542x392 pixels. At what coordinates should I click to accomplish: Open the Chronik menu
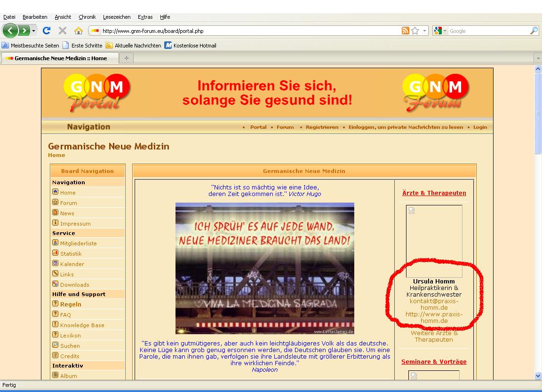pos(87,17)
